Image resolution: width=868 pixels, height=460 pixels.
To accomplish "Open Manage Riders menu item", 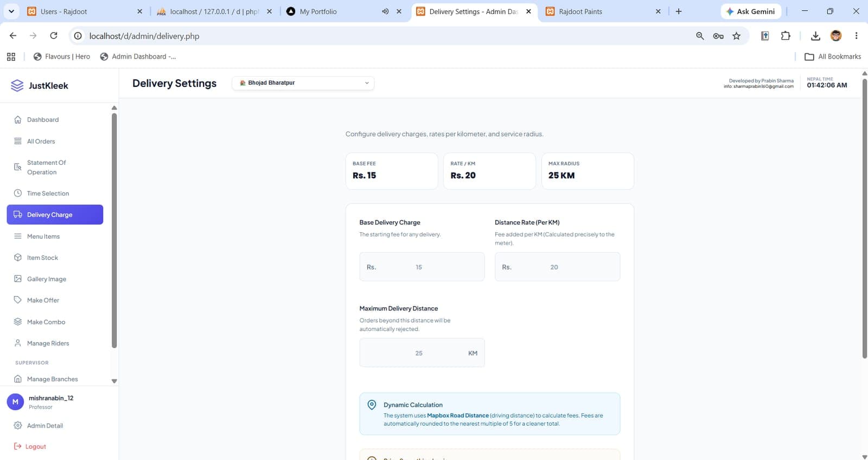I will point(55,343).
